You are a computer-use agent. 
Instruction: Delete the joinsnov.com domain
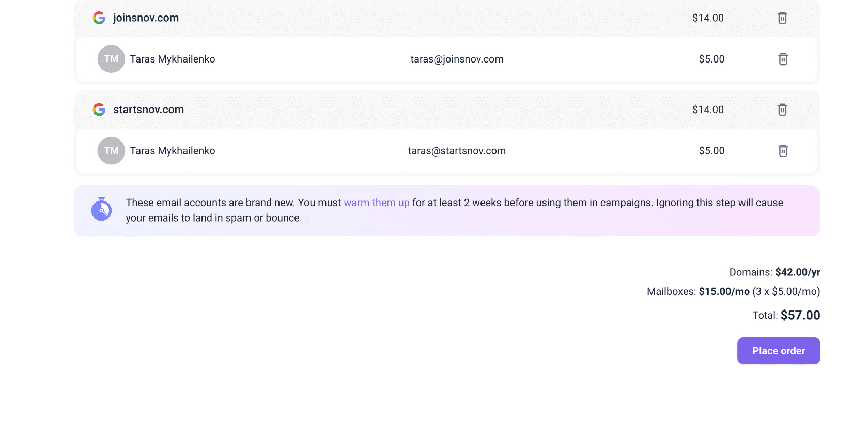[782, 18]
